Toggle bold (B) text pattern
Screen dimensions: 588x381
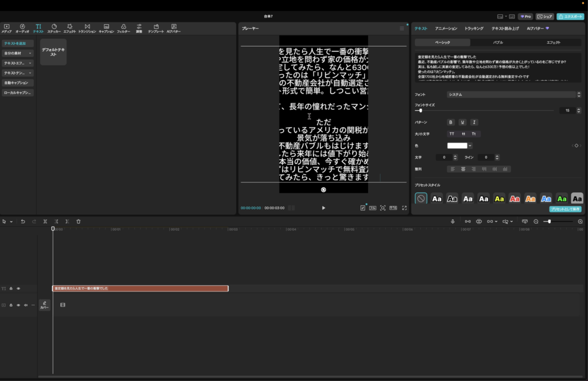pyautogui.click(x=451, y=122)
